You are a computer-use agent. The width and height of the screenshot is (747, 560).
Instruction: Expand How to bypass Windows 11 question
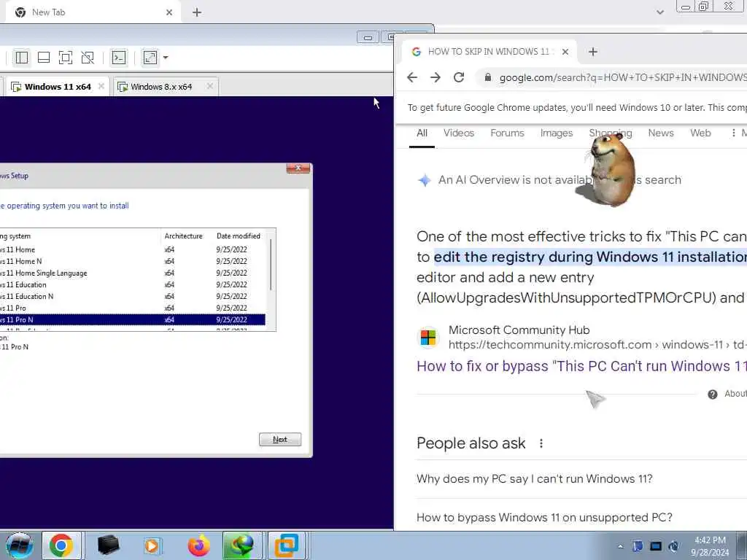pyautogui.click(x=581, y=518)
